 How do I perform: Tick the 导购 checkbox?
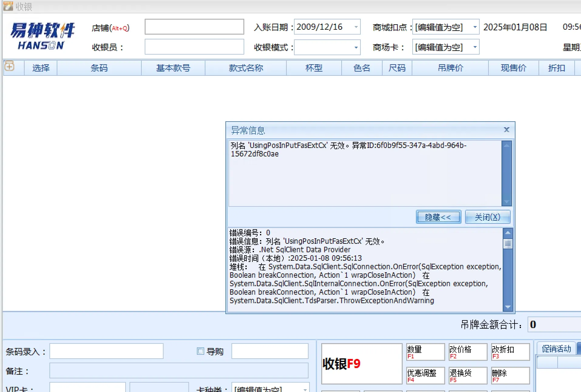click(200, 351)
